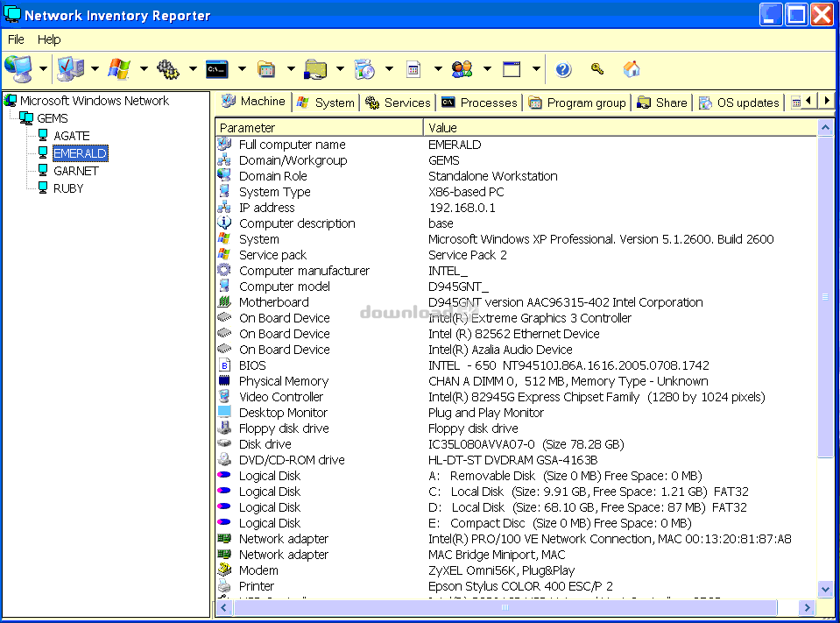Open dropdown arrow next to checkmark computer icon
The width and height of the screenshot is (840, 623).
95,68
